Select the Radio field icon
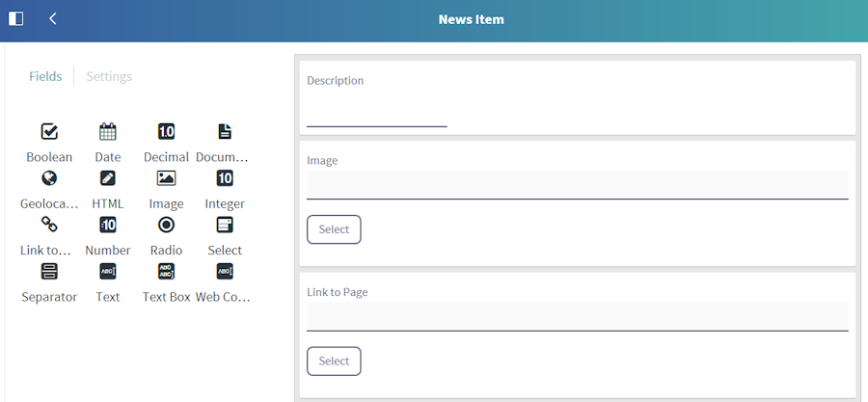Screen dimensions: 868x402 click(x=166, y=225)
